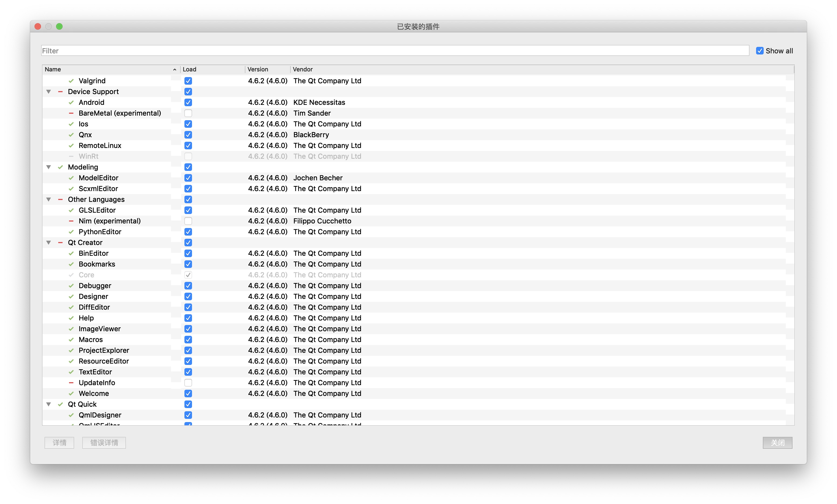
Task: Enable loading of BareMetal (experimental) plugin
Action: [x=188, y=113]
